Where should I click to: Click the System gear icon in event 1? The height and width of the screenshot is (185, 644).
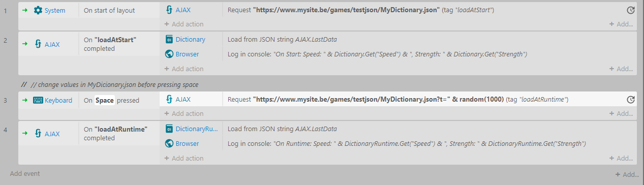click(x=38, y=10)
